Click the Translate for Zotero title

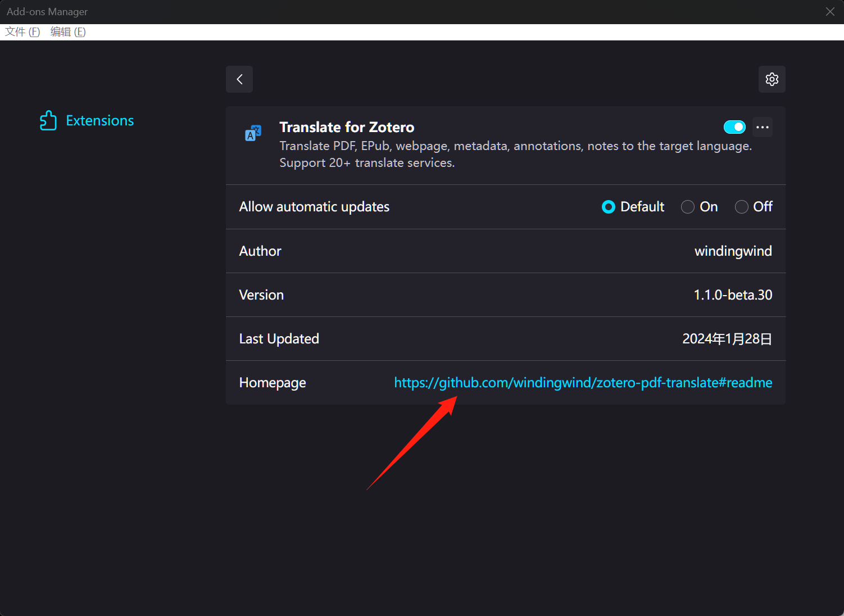[x=347, y=127]
